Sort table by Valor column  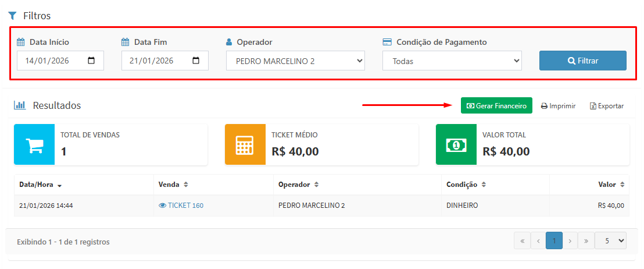coord(622,185)
